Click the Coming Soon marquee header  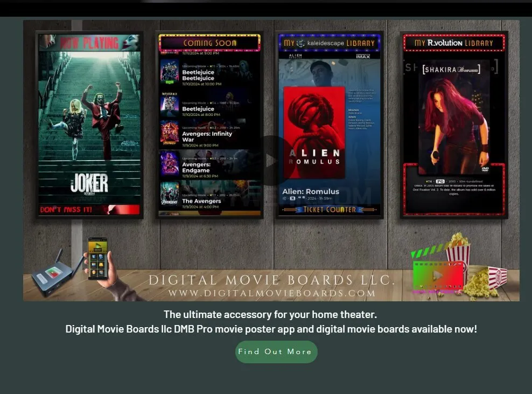tap(209, 43)
